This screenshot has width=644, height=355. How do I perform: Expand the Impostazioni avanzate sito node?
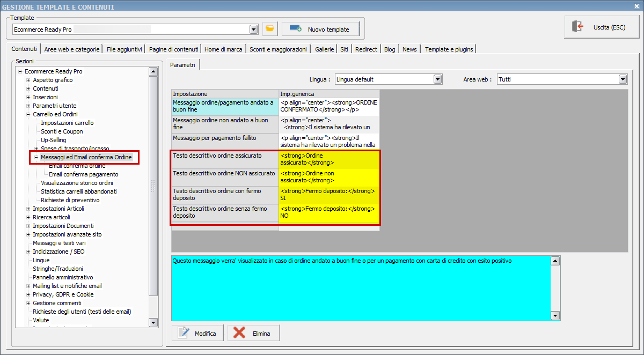28,234
